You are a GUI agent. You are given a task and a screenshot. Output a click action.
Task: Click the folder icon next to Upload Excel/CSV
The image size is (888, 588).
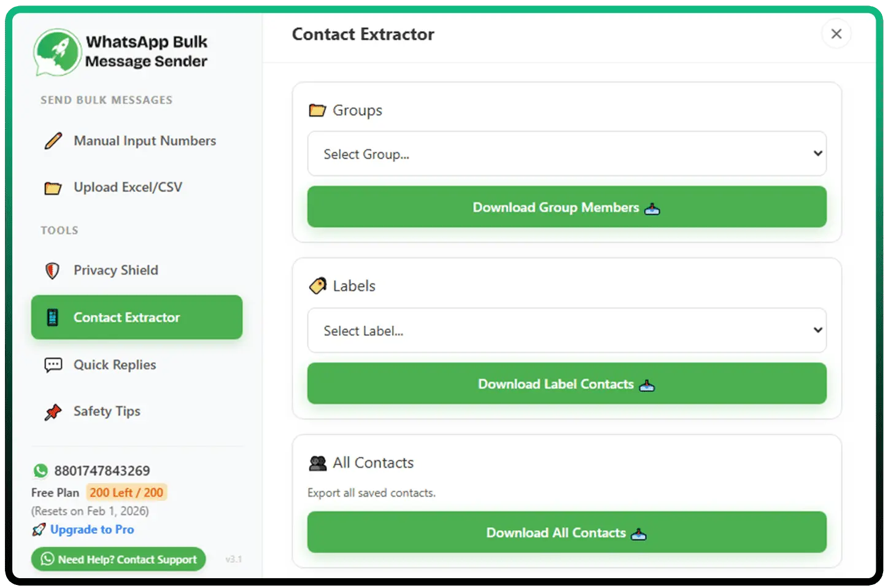pyautogui.click(x=53, y=187)
